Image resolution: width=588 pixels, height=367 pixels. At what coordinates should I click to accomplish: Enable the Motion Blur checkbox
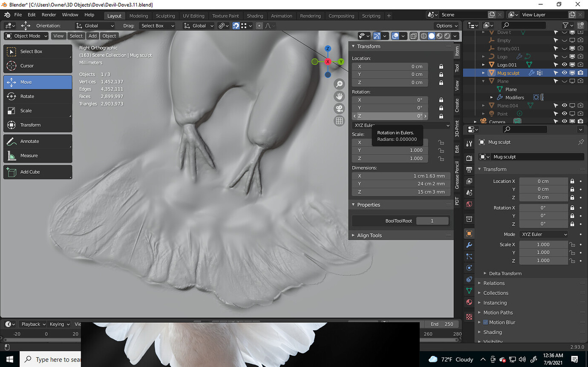pyautogui.click(x=485, y=322)
